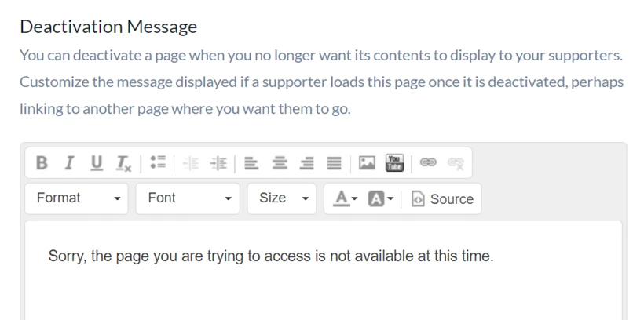The width and height of the screenshot is (644, 320).
Task: Align text to the left
Action: (x=251, y=163)
